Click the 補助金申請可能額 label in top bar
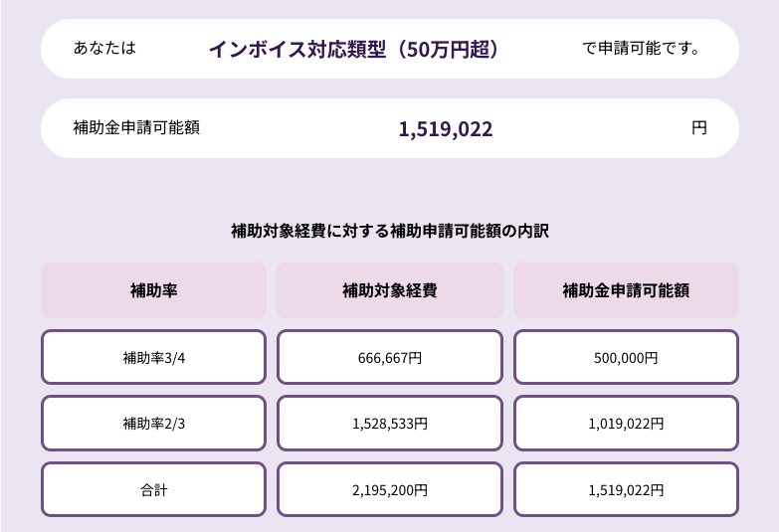779x532 pixels. tap(136, 128)
